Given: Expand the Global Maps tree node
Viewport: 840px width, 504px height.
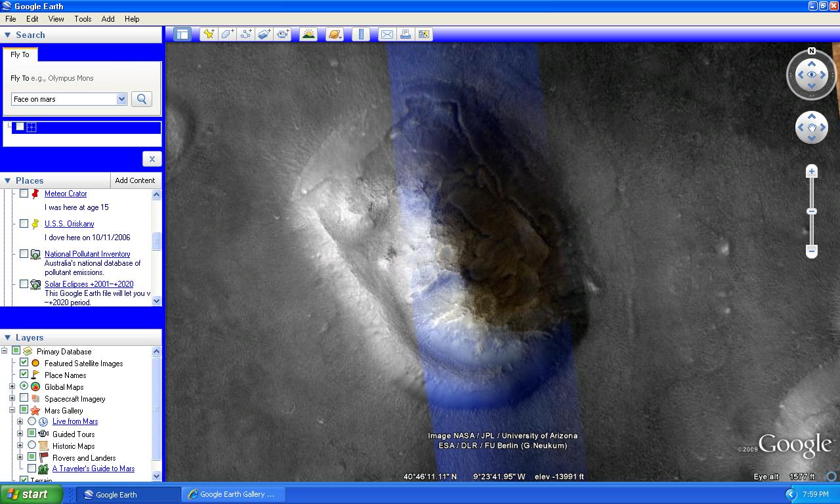Looking at the screenshot, I should (x=12, y=387).
